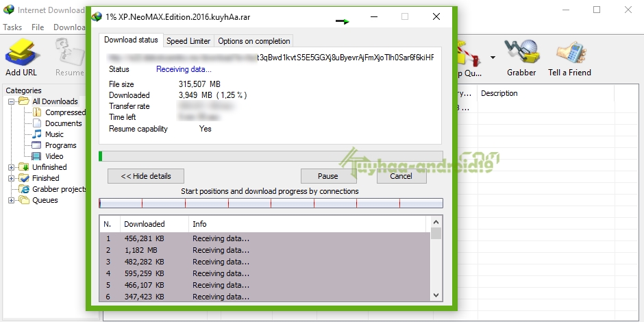
Task: Click the connections progress segment bar
Action: coord(271,203)
